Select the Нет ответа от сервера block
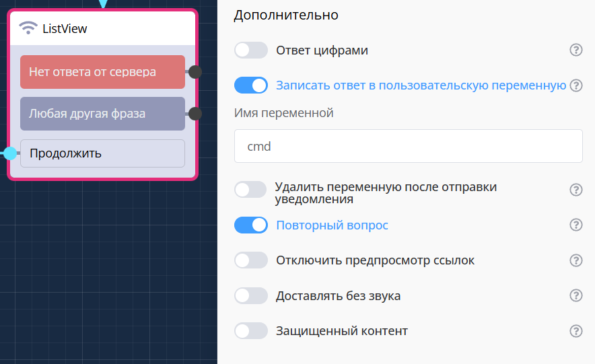The height and width of the screenshot is (364, 595). [x=102, y=72]
